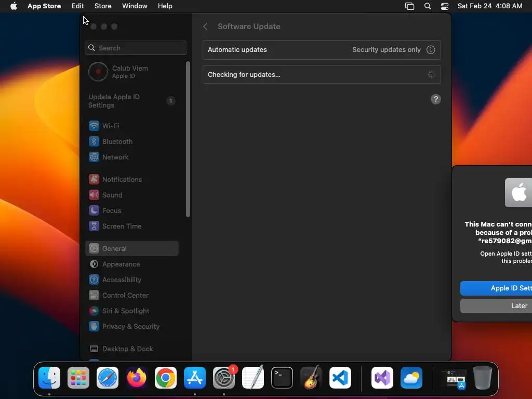Click the automatic updates info icon

[x=431, y=50]
